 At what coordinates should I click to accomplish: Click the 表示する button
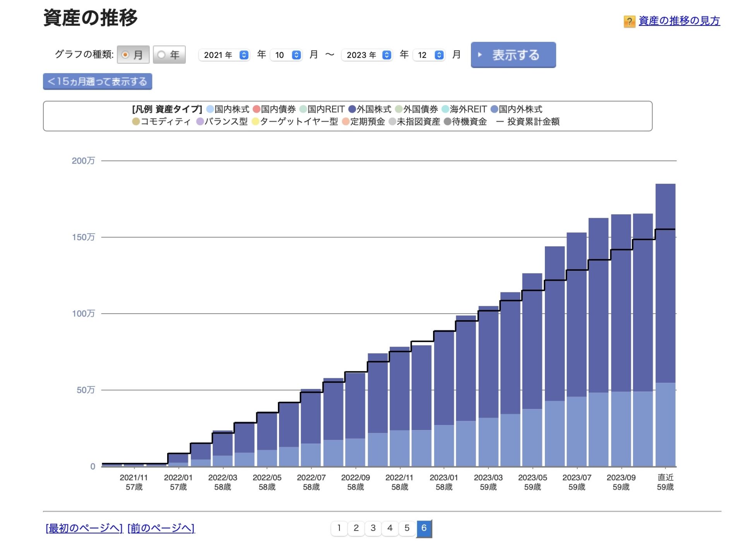tap(513, 55)
